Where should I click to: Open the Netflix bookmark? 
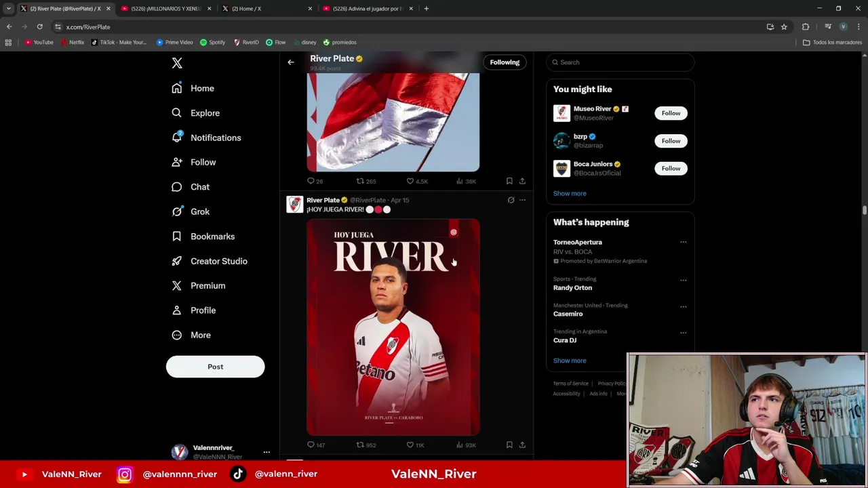[73, 42]
